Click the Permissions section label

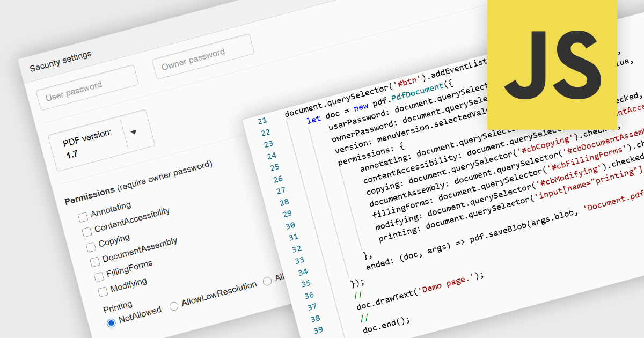(90, 196)
